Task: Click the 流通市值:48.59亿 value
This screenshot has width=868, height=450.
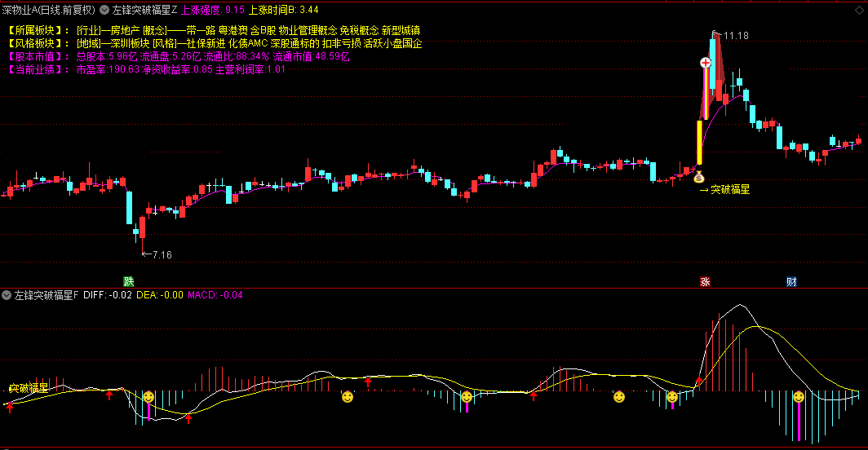Action: 311,56
